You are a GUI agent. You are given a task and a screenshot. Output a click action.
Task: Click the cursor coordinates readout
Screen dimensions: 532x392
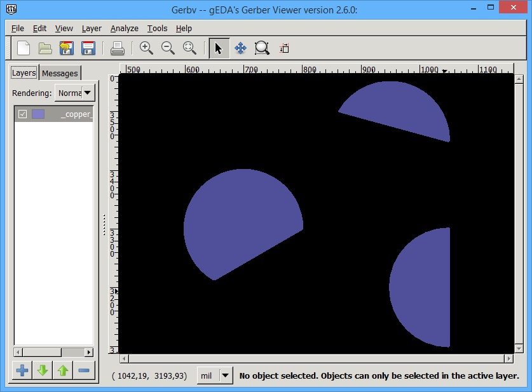click(149, 375)
